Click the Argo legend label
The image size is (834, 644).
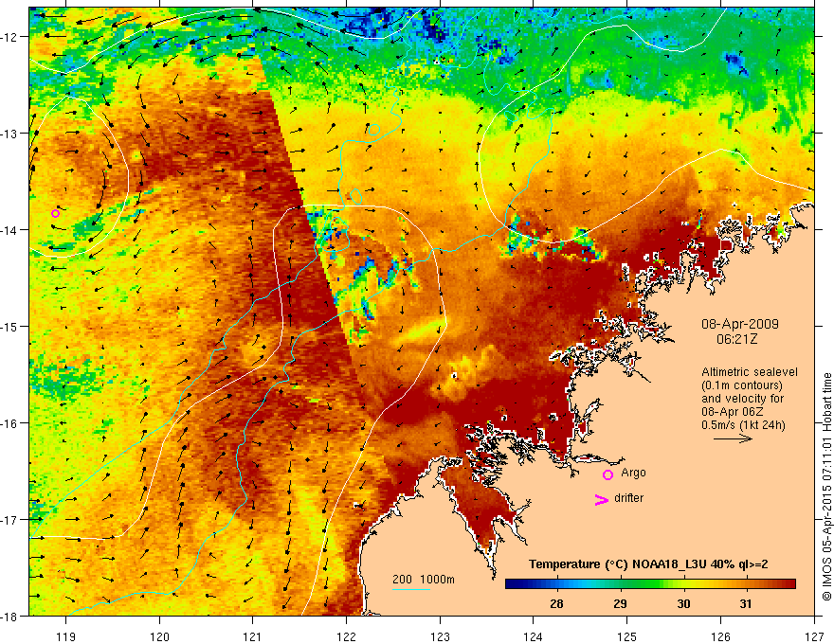tap(633, 473)
